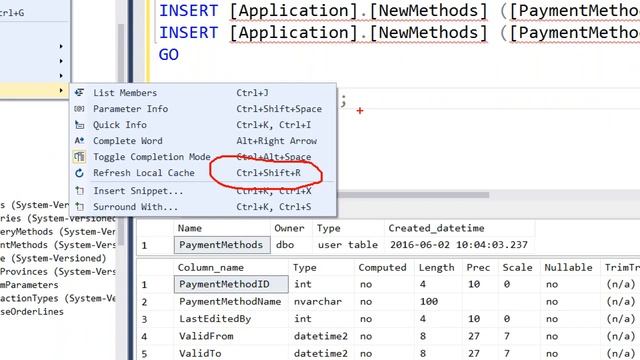Click the List Members icon
The image size is (640, 360).
(x=79, y=93)
